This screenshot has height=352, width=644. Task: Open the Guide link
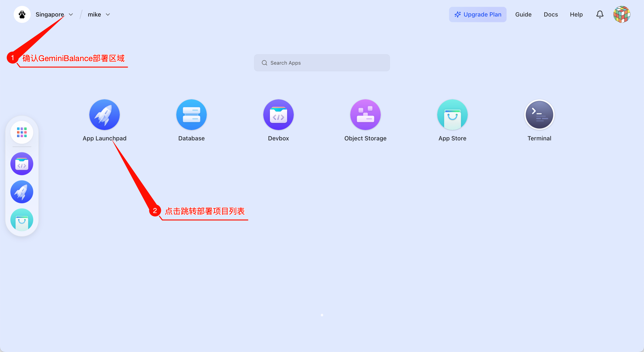pyautogui.click(x=523, y=15)
